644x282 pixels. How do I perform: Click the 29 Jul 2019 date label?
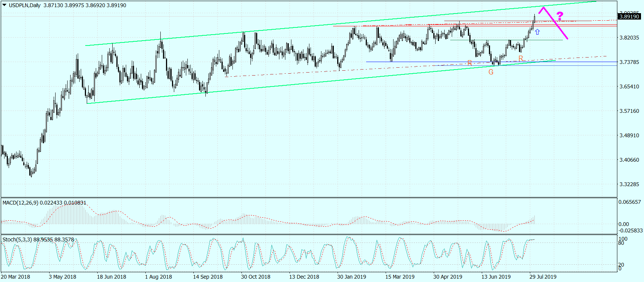543,277
